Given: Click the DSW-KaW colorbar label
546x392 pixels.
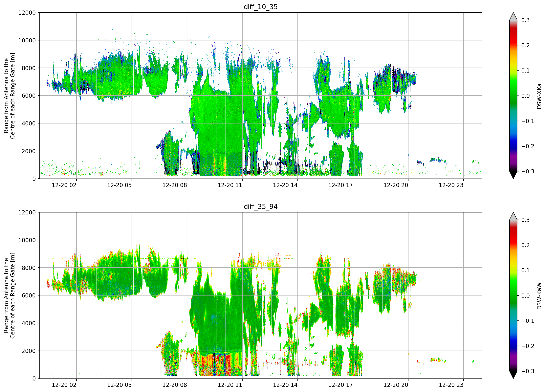Looking at the screenshot, I should coord(539,296).
